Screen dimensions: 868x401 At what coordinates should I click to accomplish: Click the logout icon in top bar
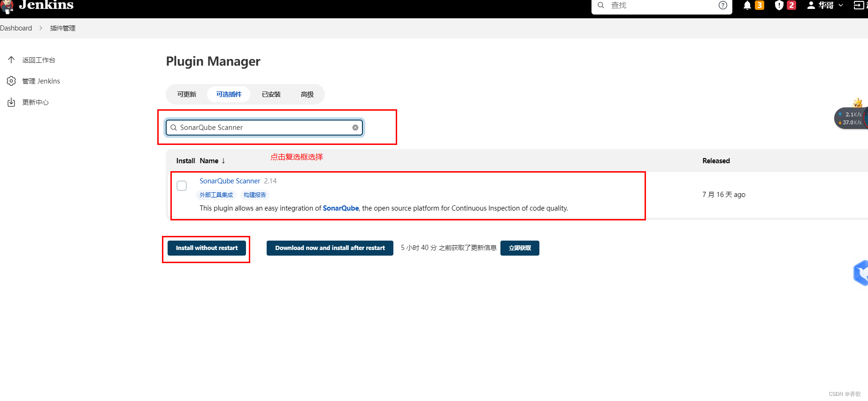pos(859,5)
